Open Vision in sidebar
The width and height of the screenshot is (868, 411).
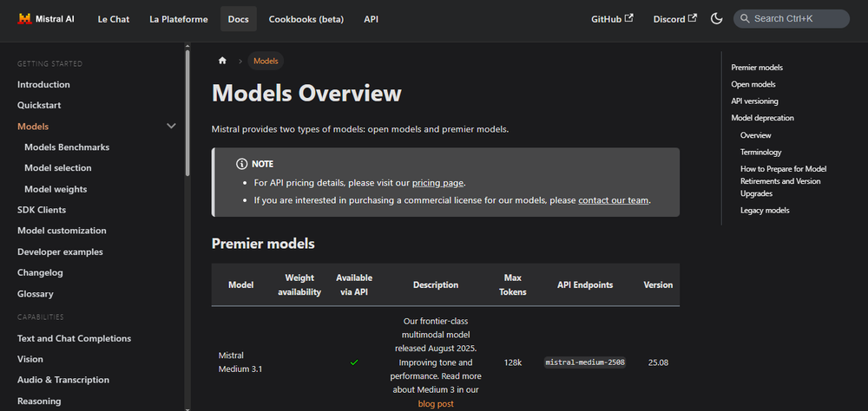(x=30, y=359)
